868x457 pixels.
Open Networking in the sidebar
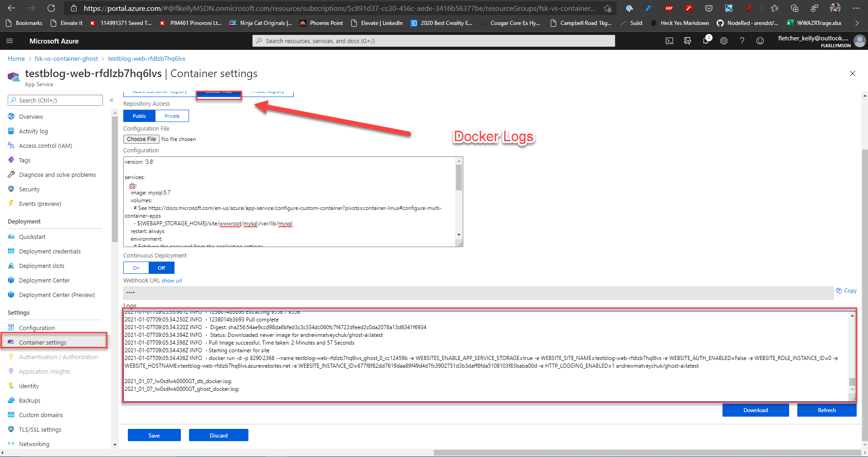pyautogui.click(x=34, y=444)
